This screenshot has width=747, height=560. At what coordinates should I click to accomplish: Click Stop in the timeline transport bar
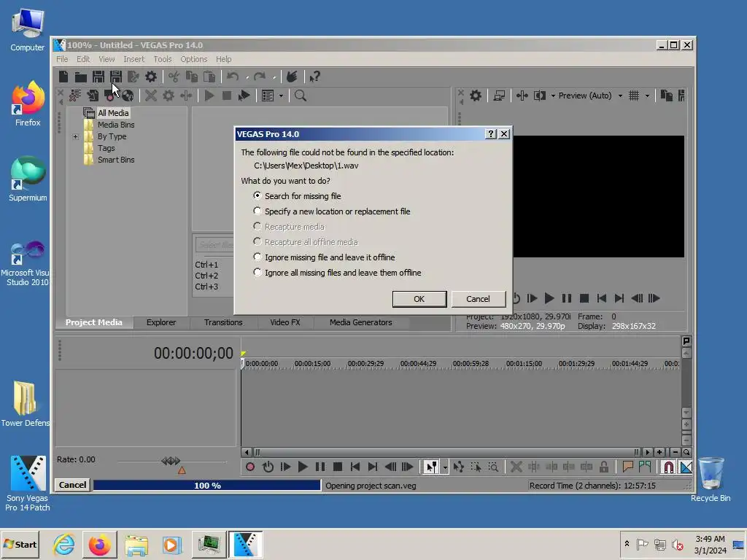(338, 467)
